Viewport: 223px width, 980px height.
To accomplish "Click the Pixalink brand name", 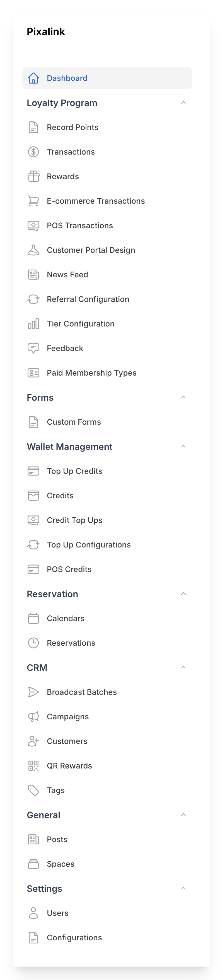I will 46,32.
